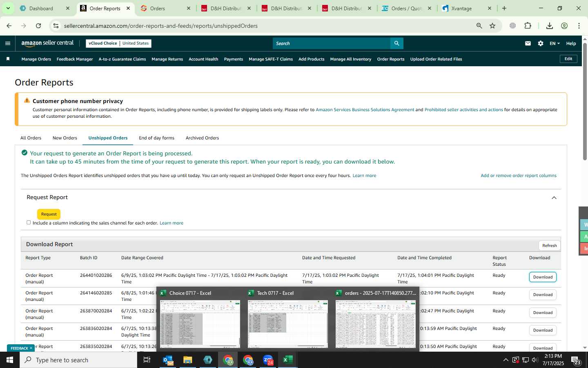The image size is (588, 368).
Task: Open Chrome three-dot menu
Action: tap(579, 26)
